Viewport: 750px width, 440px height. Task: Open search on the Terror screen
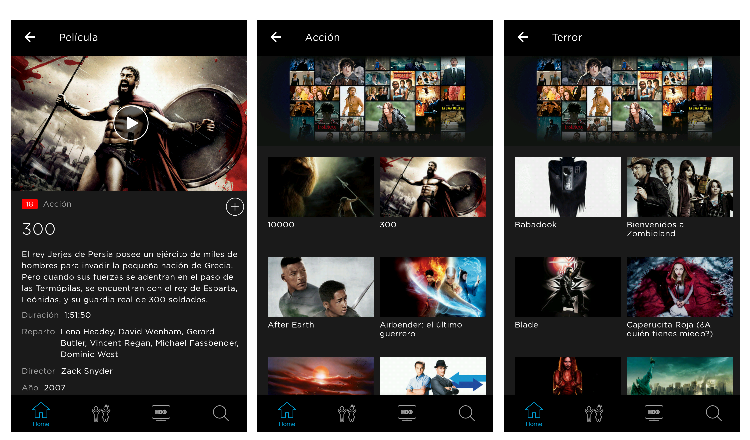pos(713,413)
